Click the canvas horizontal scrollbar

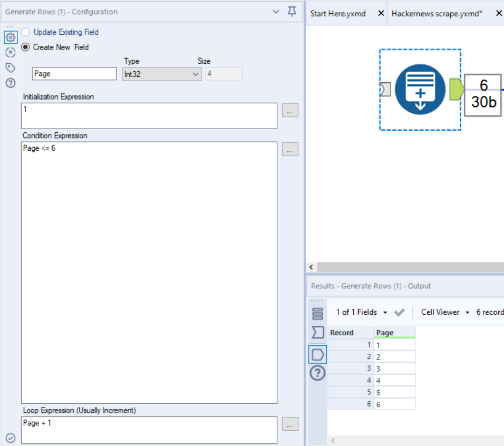click(411, 267)
